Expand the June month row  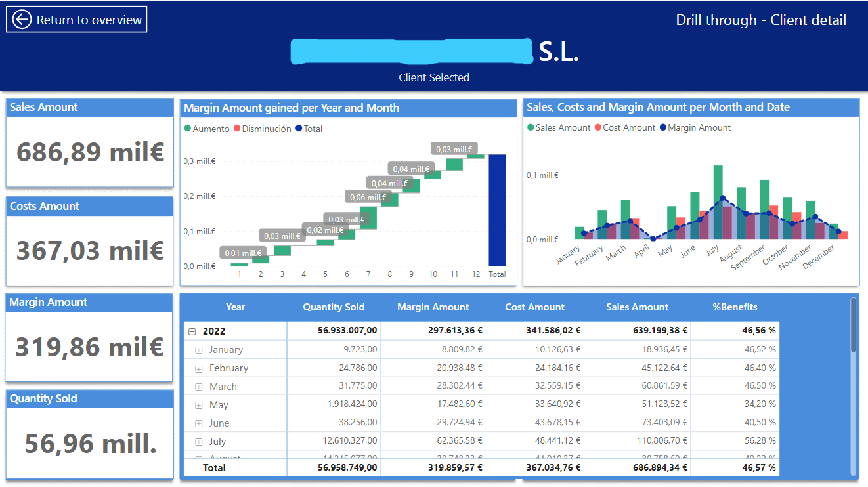click(x=199, y=424)
